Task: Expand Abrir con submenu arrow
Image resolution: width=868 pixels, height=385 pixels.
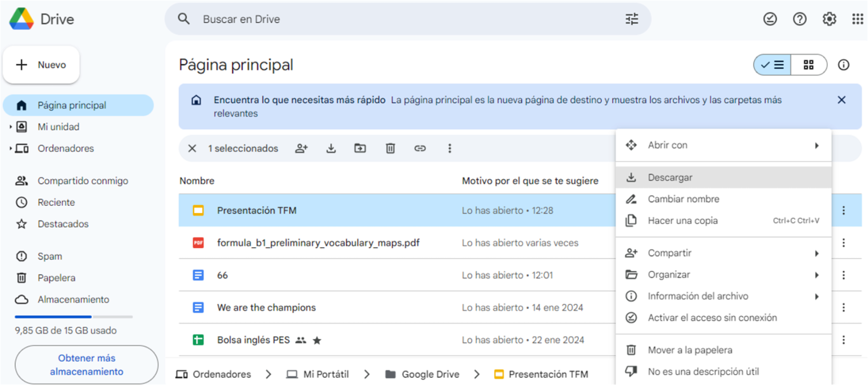Action: 816,146
